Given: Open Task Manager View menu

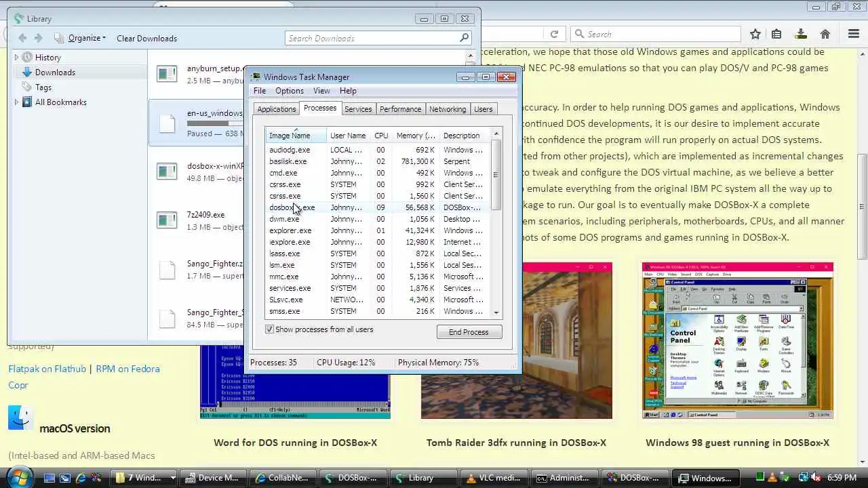Looking at the screenshot, I should coord(321,91).
